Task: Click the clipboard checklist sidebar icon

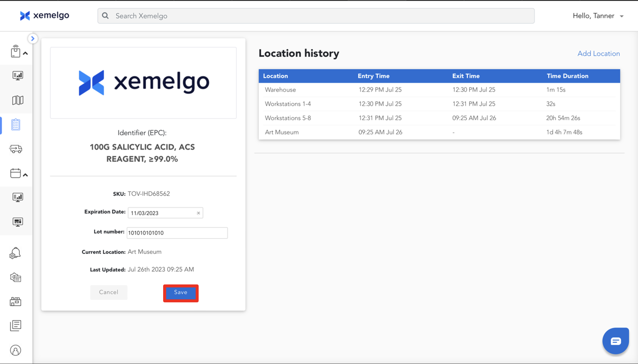Action: (x=16, y=125)
